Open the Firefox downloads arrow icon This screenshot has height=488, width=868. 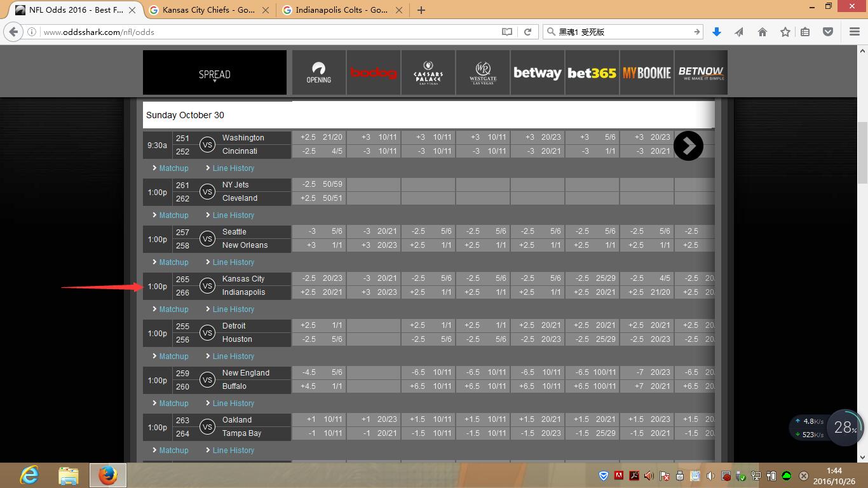click(717, 32)
